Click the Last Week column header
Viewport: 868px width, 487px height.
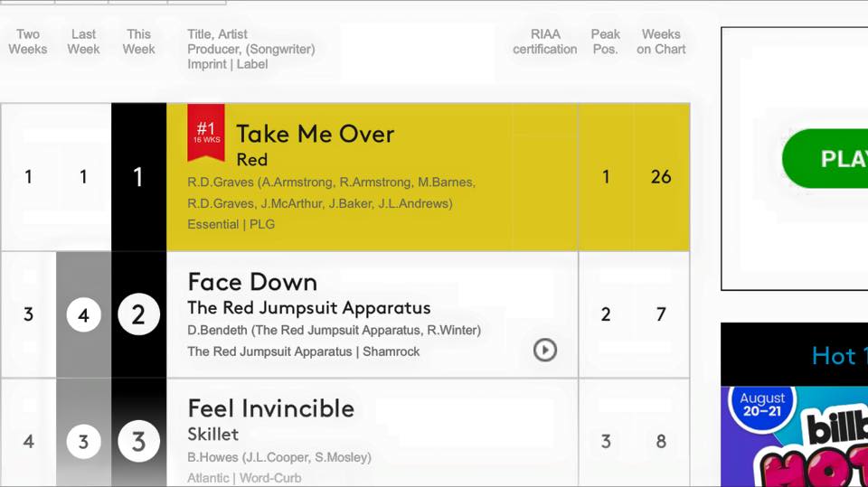click(83, 42)
